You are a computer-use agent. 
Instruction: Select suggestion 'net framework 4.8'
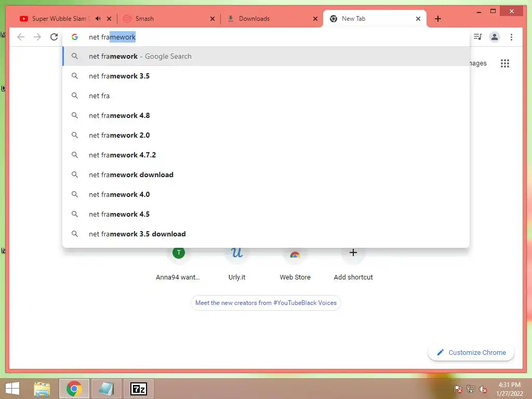267,115
